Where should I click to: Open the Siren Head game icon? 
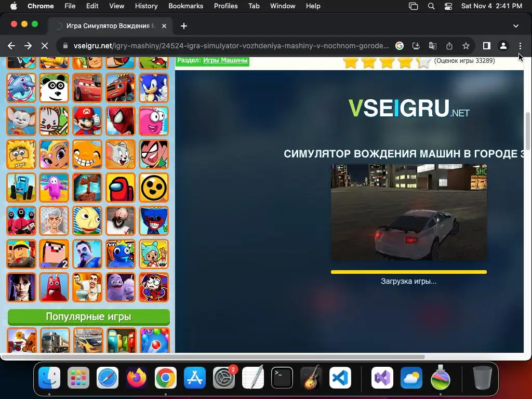pos(87,188)
